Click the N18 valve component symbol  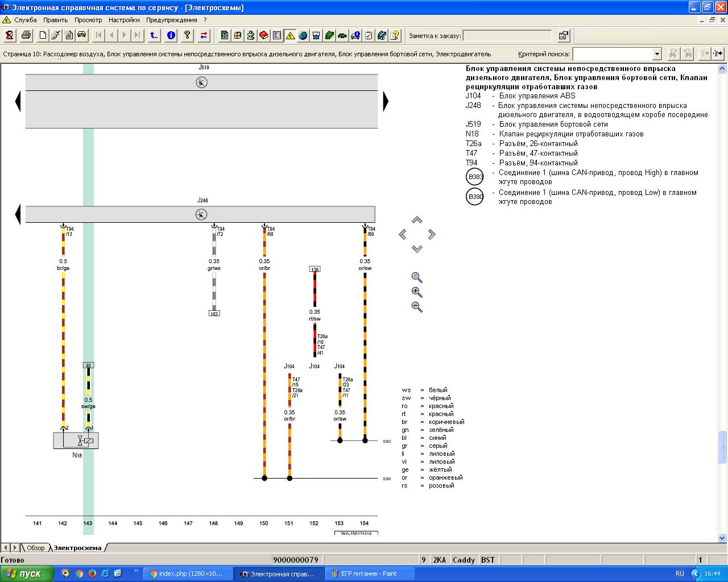point(76,440)
